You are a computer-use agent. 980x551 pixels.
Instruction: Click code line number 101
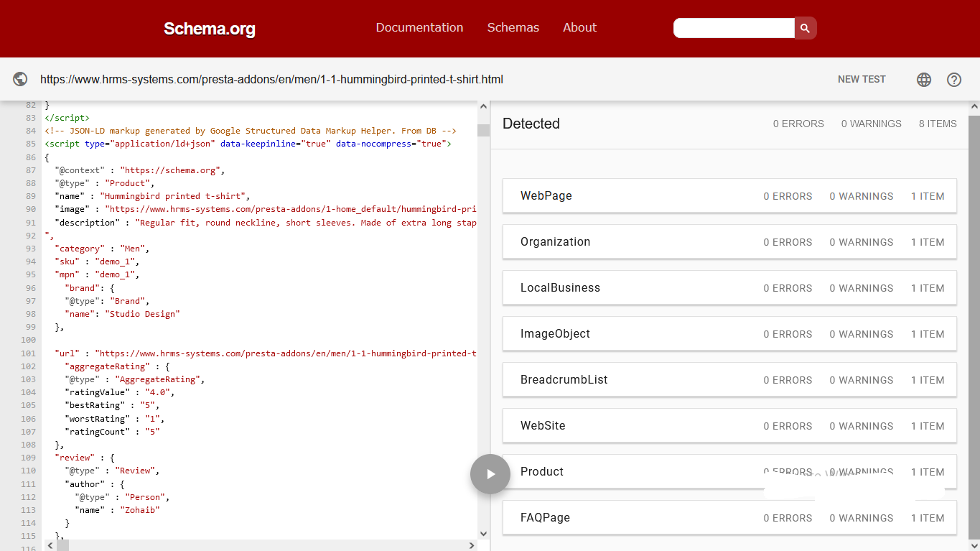coord(27,353)
